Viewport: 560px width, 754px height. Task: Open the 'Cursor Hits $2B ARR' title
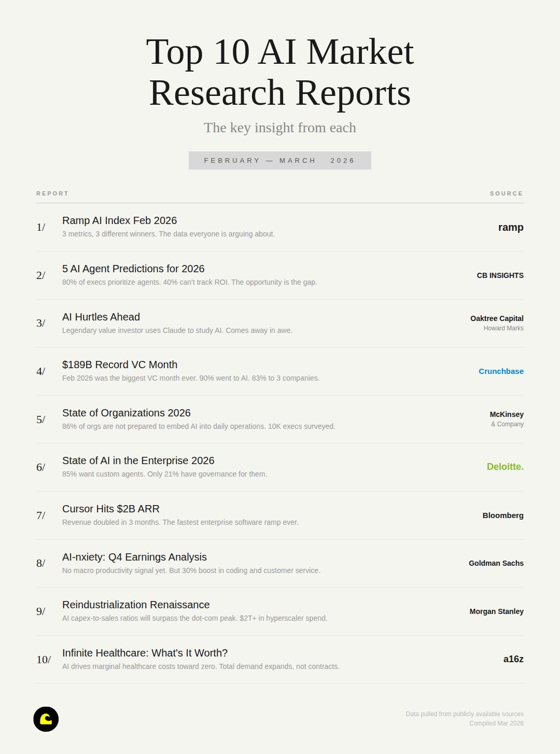[x=111, y=509]
